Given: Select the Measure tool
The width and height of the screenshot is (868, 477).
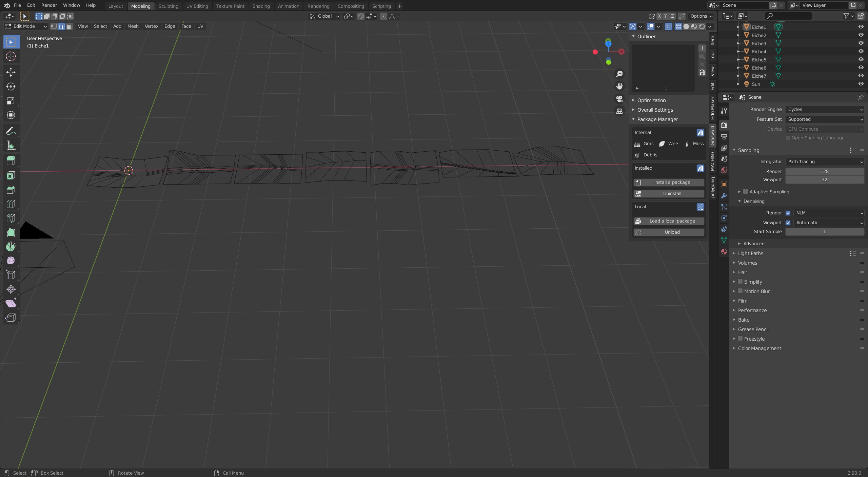Looking at the screenshot, I should (x=11, y=146).
